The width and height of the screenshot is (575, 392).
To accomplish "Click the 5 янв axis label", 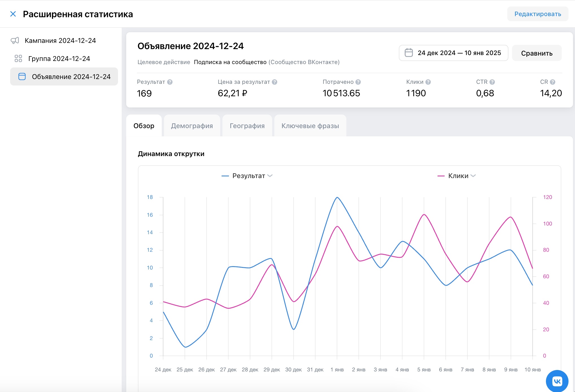I will (x=424, y=370).
